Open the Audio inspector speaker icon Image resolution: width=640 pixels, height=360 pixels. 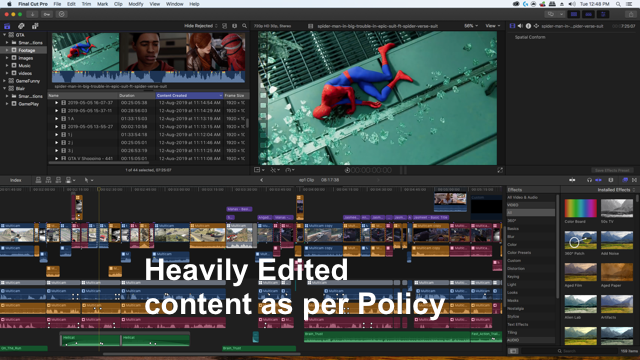520,26
